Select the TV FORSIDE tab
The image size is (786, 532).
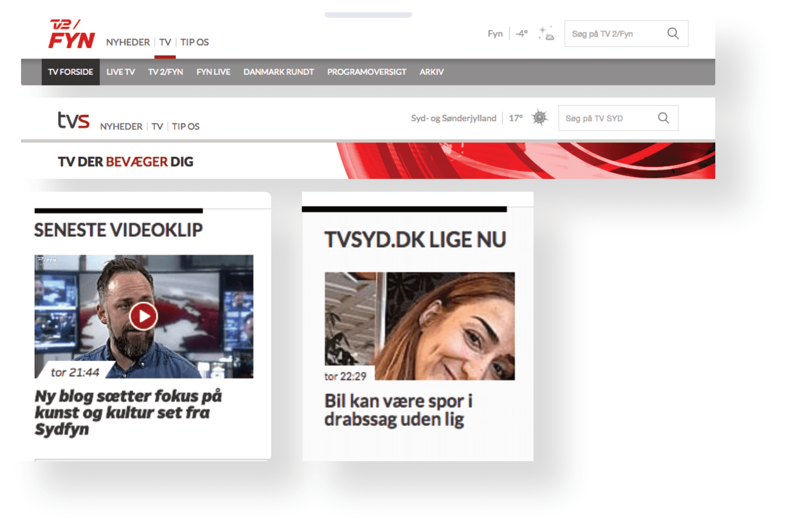pos(71,72)
